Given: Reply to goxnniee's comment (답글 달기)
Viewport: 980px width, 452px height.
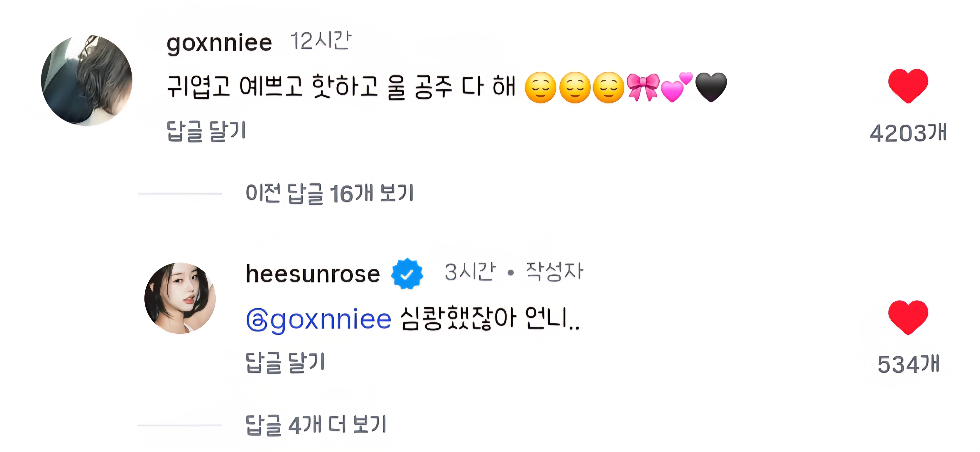Looking at the screenshot, I should click(206, 131).
